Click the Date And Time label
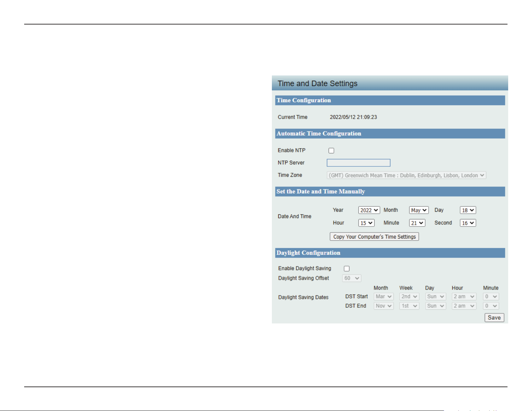The image size is (532, 411). 295,216
